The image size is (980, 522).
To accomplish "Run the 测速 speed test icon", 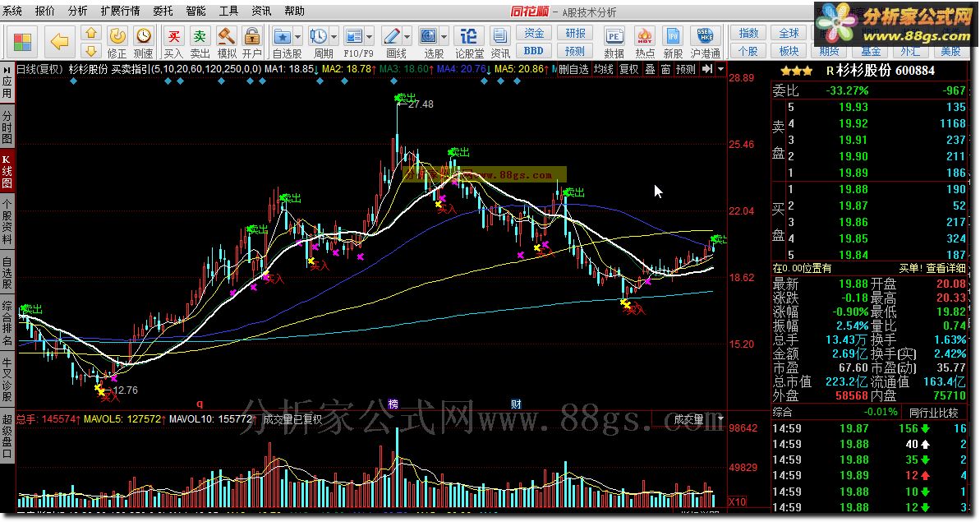I will pos(143,41).
